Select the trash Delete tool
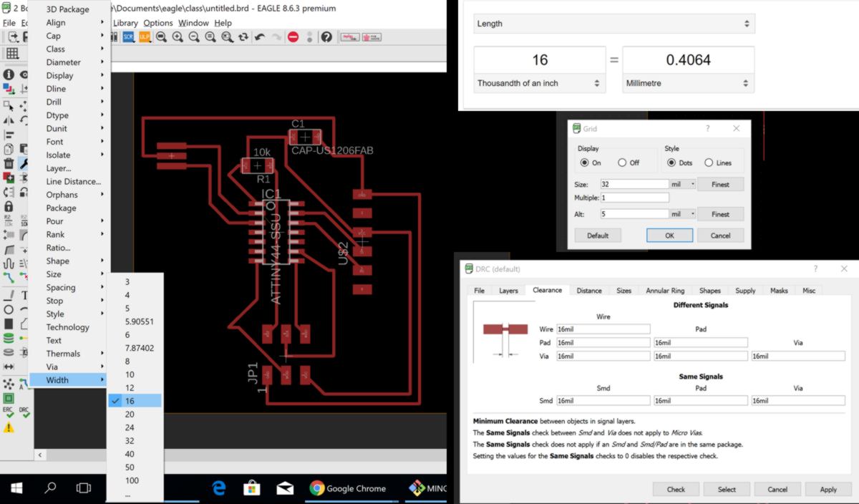The width and height of the screenshot is (859, 504). coord(9,164)
